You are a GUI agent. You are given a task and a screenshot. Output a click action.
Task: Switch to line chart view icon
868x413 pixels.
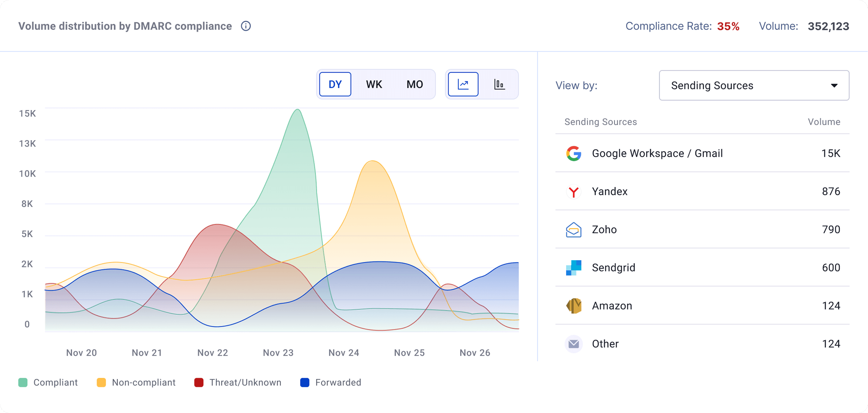463,84
